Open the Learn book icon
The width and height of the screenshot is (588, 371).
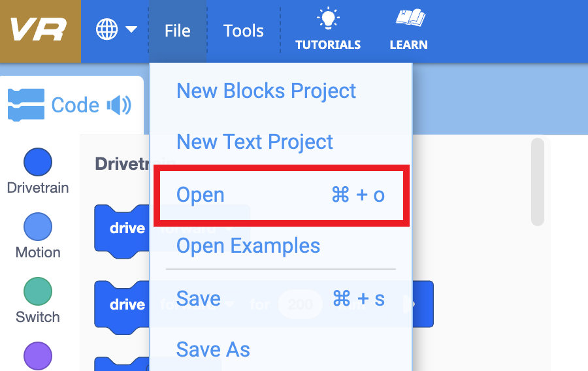click(x=409, y=19)
